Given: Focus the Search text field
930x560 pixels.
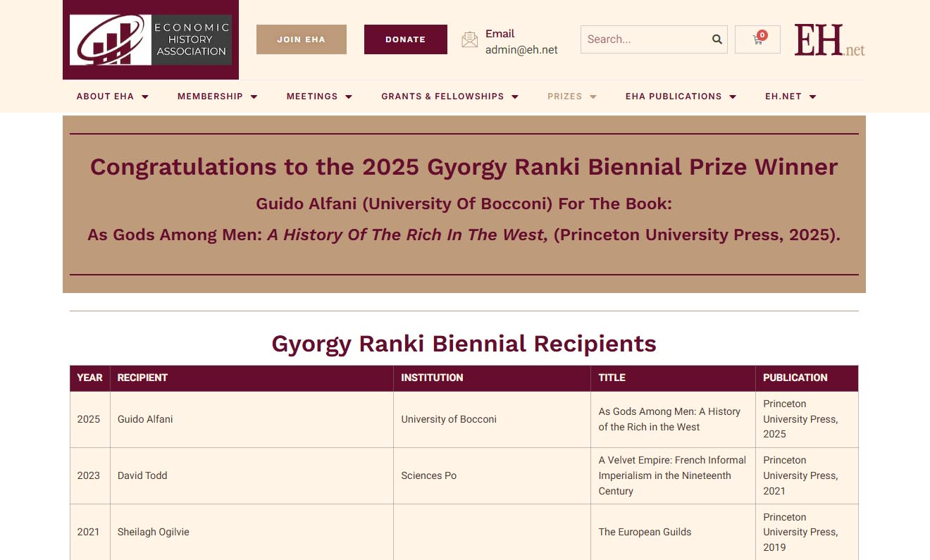Looking at the screenshot, I should tap(645, 39).
